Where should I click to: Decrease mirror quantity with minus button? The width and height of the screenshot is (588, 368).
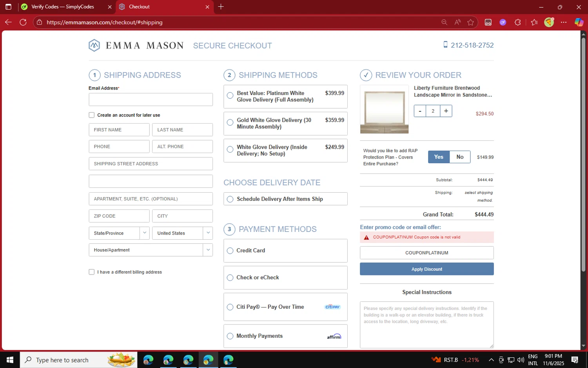click(420, 111)
